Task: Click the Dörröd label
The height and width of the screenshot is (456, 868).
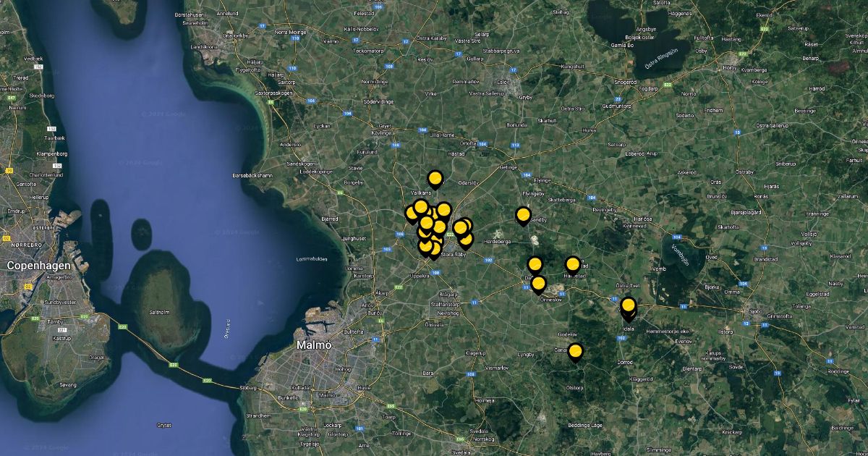Action: [x=625, y=361]
